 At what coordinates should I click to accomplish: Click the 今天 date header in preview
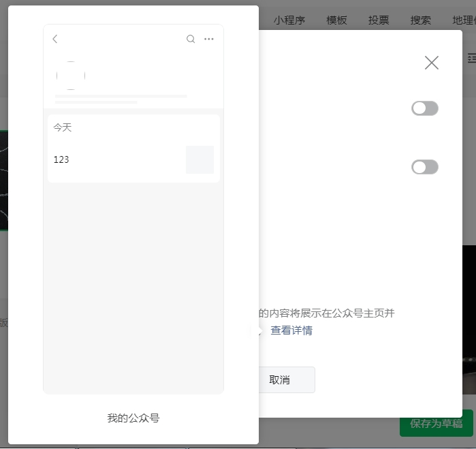(x=63, y=127)
